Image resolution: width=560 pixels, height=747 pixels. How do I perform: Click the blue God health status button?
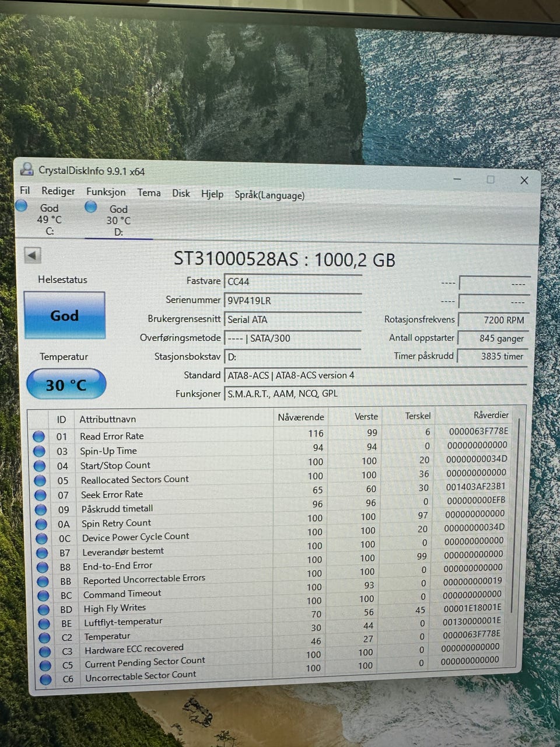[64, 315]
